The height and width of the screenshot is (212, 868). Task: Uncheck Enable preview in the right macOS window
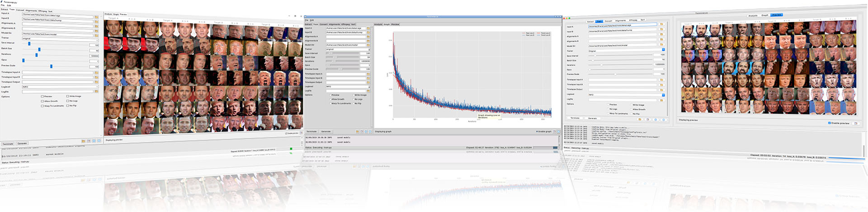pyautogui.click(x=829, y=123)
